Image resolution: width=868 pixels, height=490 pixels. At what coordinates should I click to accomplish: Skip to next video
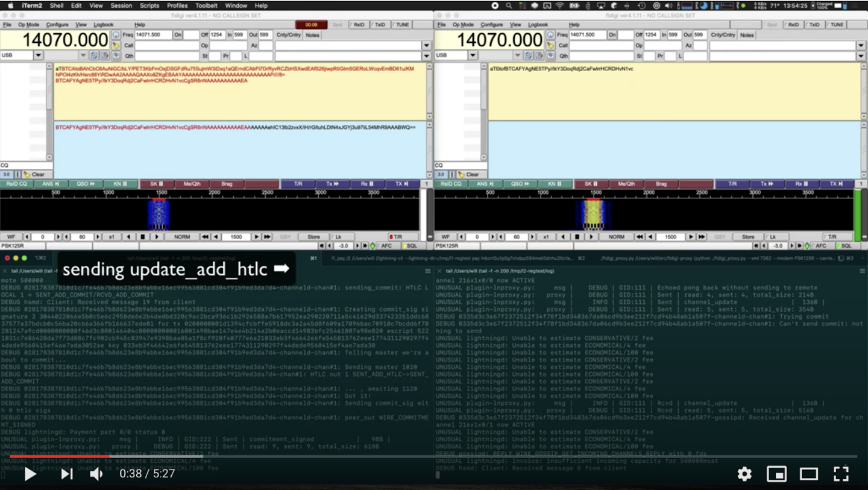(x=66, y=474)
